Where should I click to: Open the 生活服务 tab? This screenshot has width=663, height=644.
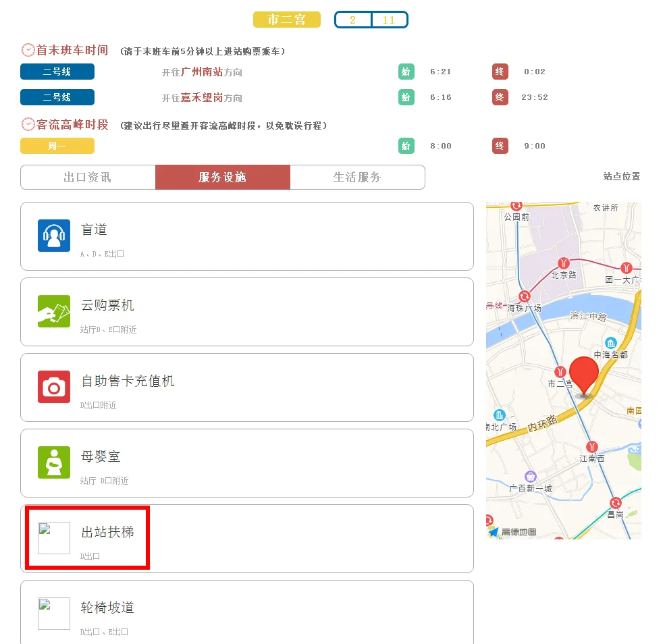coord(358,177)
